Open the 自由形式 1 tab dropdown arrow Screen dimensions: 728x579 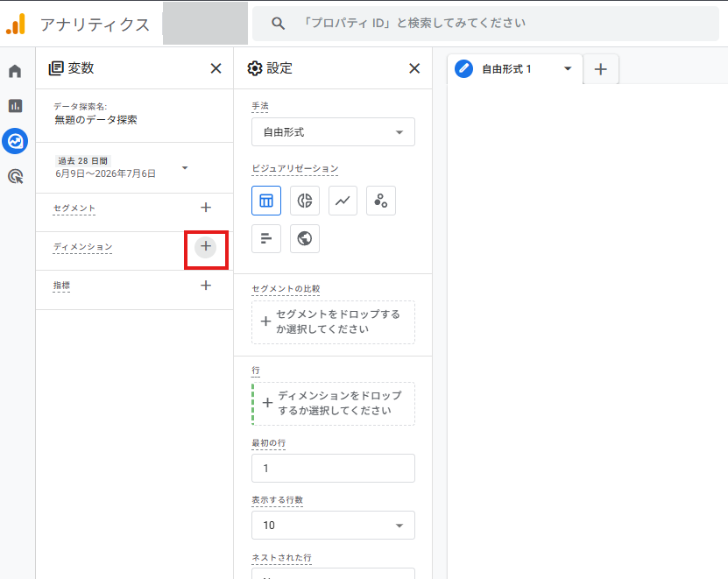[x=568, y=68]
